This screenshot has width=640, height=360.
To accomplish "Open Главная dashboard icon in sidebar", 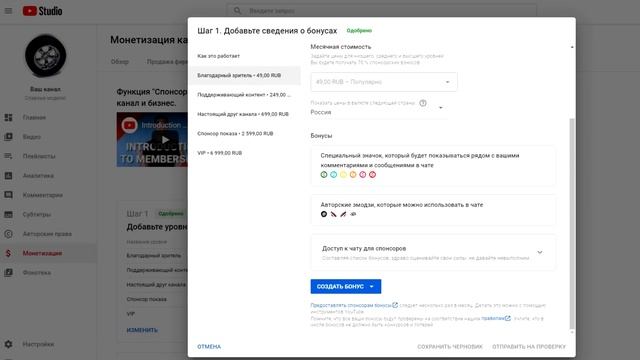I will (8, 118).
